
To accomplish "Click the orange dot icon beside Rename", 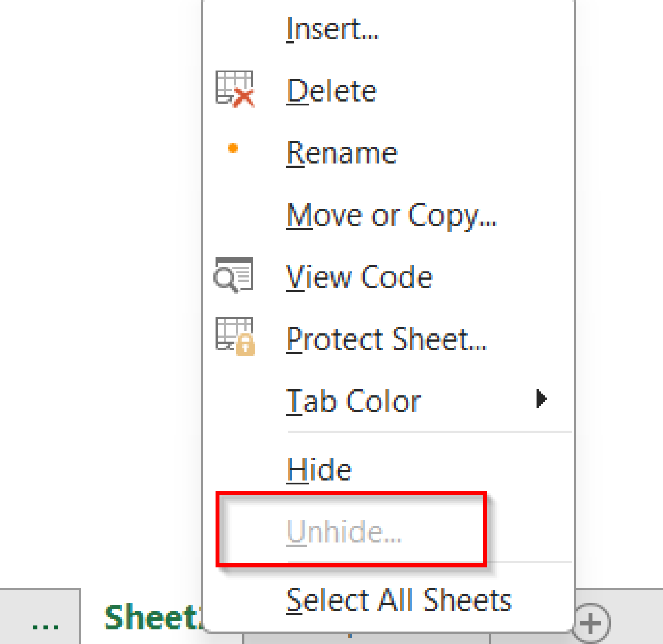I will pyautogui.click(x=233, y=149).
